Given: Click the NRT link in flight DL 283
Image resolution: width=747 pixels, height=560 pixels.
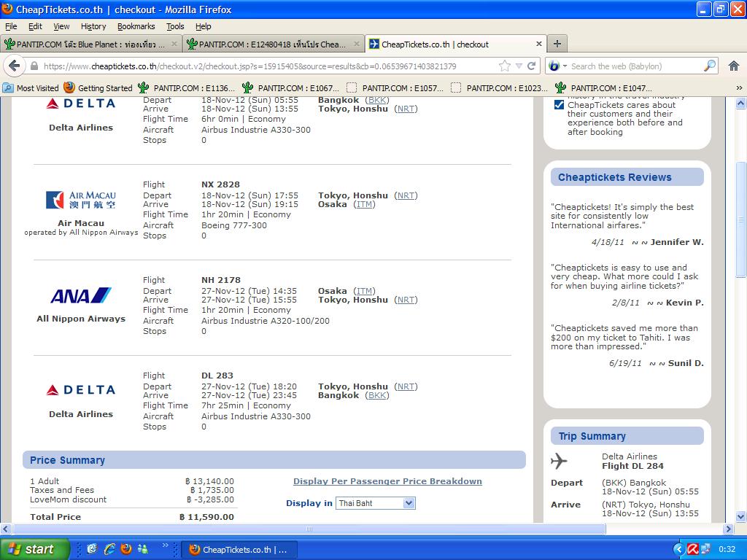Looking at the screenshot, I should tap(406, 386).
